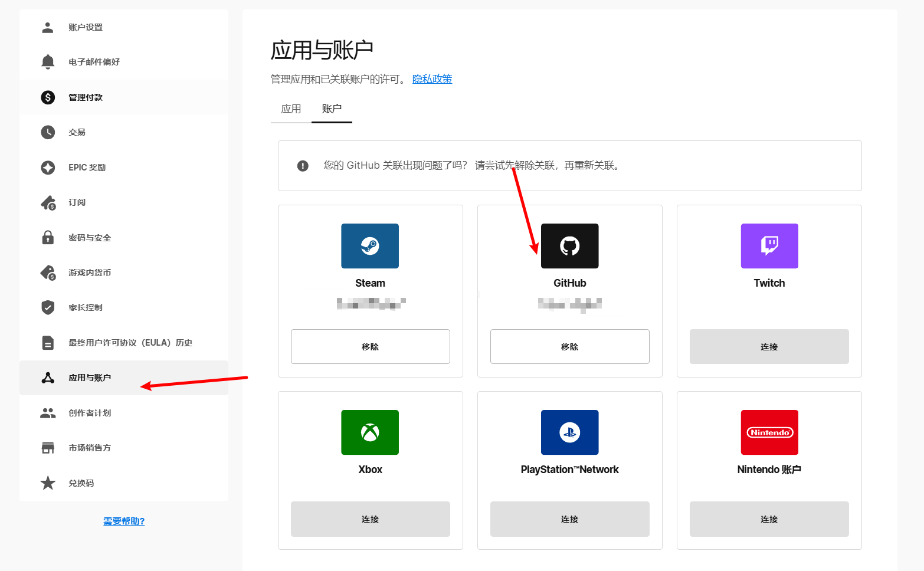The width and height of the screenshot is (924, 571).
Task: Click the exclamation info icon in GitHub notice
Action: click(303, 166)
